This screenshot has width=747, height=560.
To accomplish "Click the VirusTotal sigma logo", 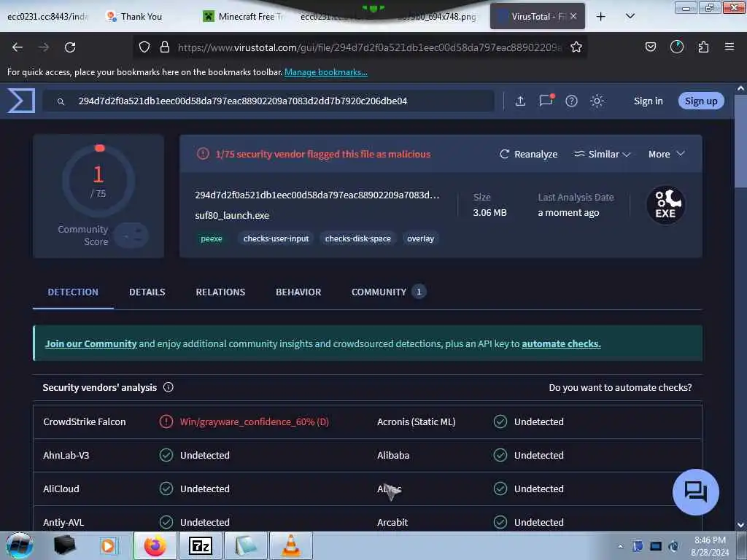I will click(x=21, y=101).
